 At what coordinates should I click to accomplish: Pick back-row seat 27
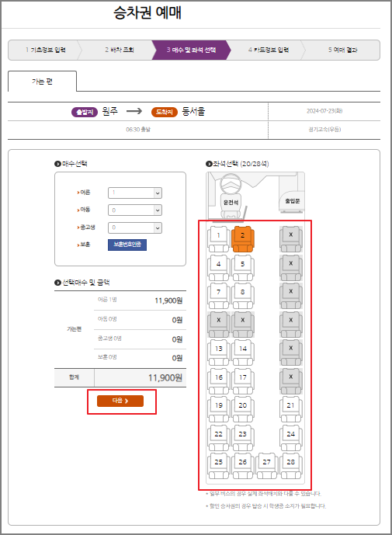coord(267,466)
